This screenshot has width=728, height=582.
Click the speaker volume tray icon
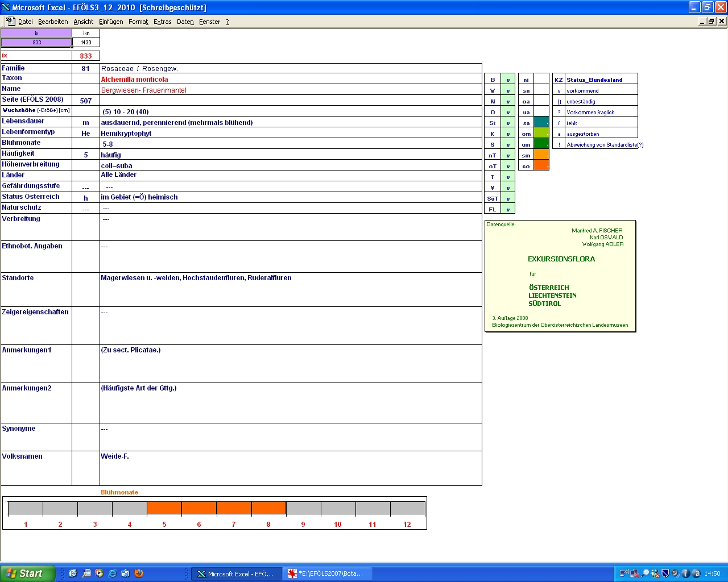pyautogui.click(x=676, y=573)
